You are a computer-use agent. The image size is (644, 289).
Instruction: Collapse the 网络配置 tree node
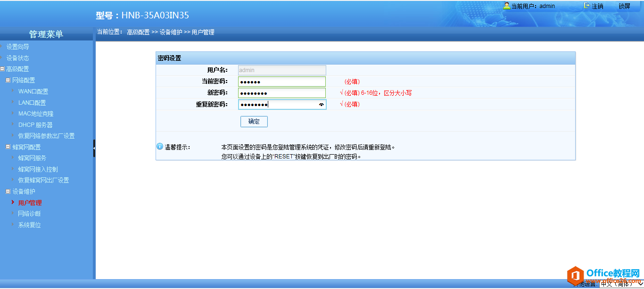pos(8,80)
